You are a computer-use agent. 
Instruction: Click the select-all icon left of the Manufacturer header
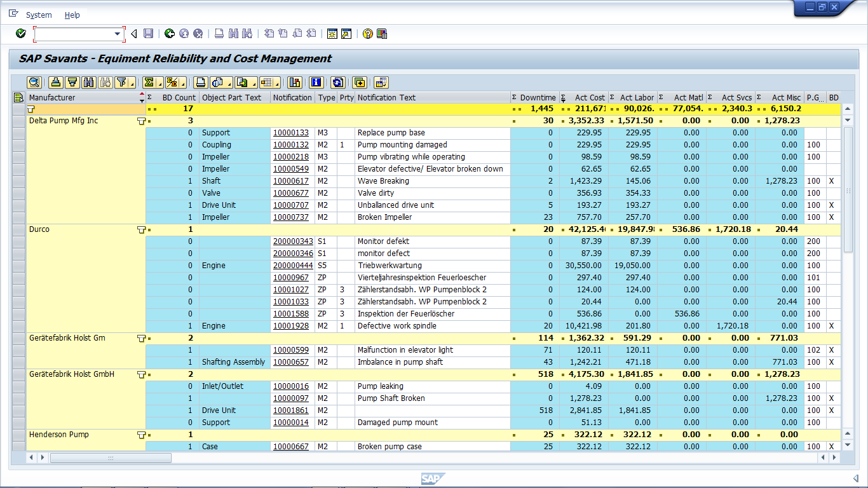click(x=19, y=97)
